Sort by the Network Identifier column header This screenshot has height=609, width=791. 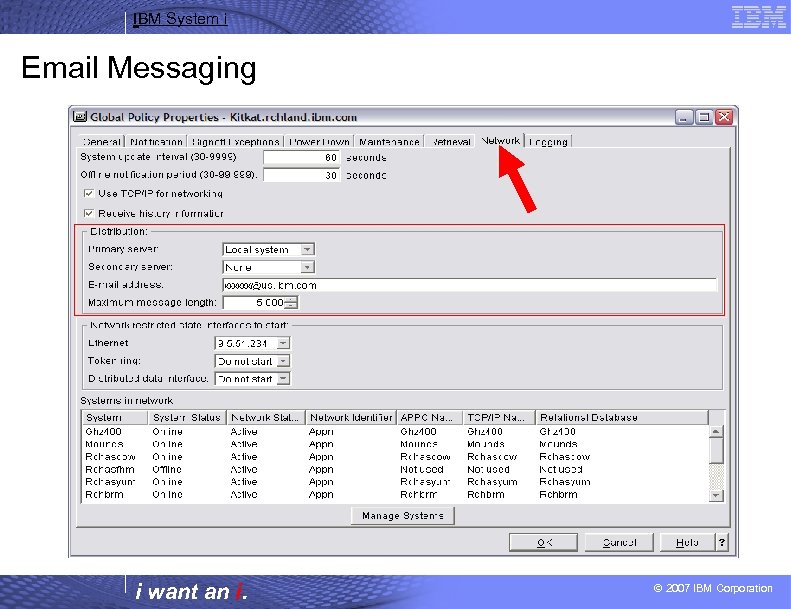[351, 418]
